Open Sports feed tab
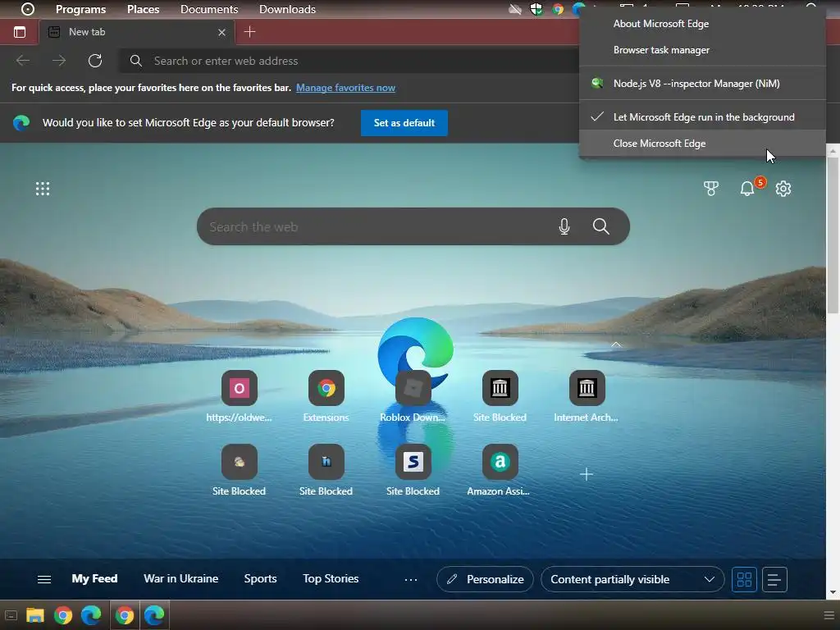 pos(260,578)
